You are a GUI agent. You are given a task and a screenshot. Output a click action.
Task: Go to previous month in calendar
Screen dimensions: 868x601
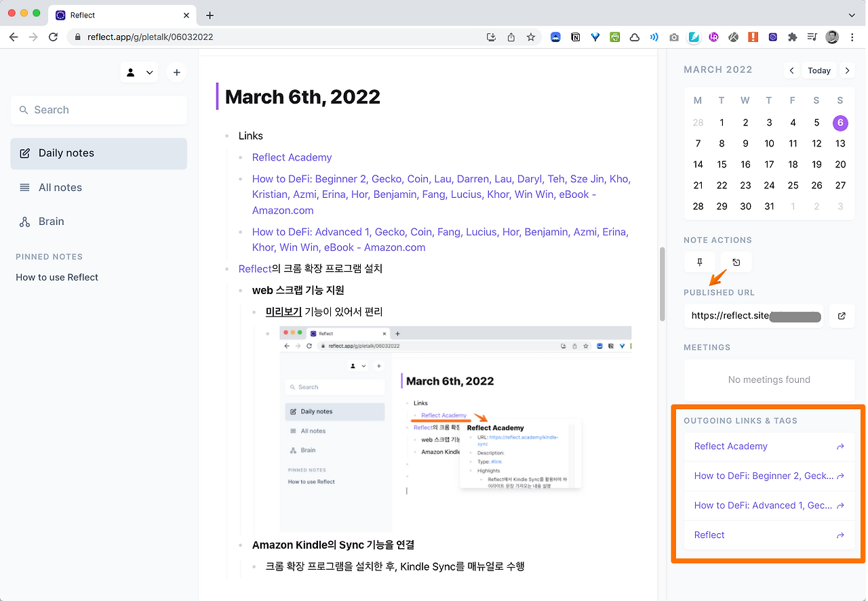pyautogui.click(x=791, y=70)
